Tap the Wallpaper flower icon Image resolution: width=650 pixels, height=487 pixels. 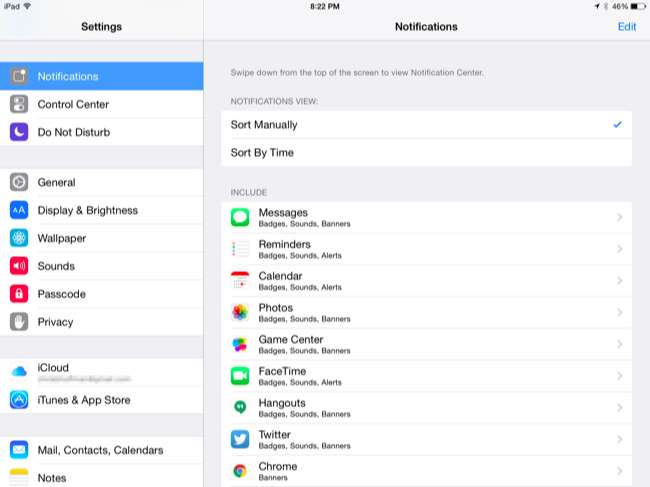click(19, 238)
